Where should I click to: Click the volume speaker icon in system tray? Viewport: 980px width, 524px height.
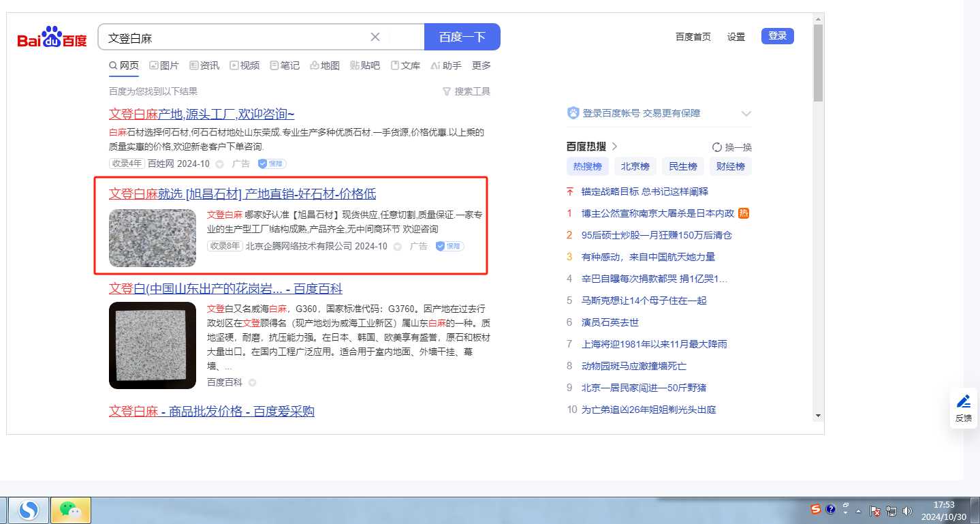coord(907,510)
